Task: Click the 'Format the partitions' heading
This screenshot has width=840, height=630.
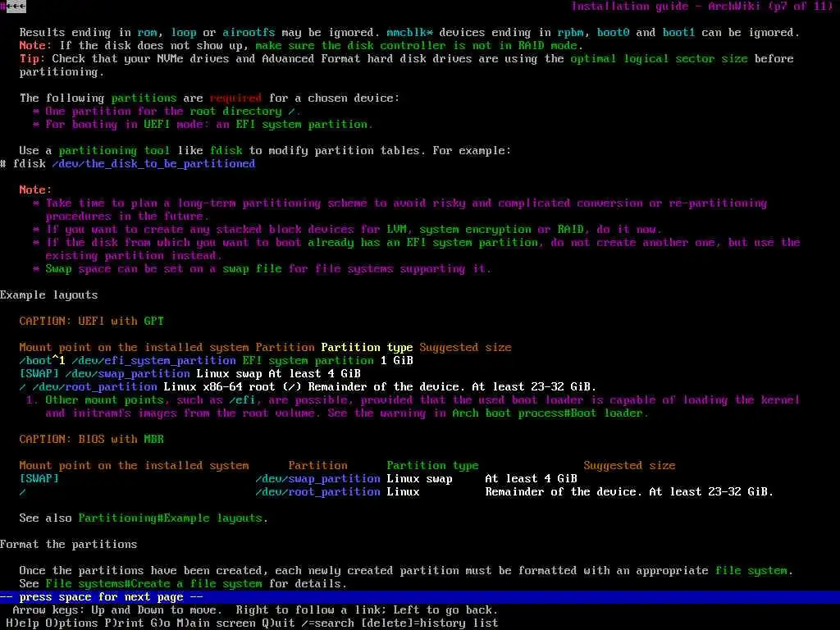Action: (69, 545)
